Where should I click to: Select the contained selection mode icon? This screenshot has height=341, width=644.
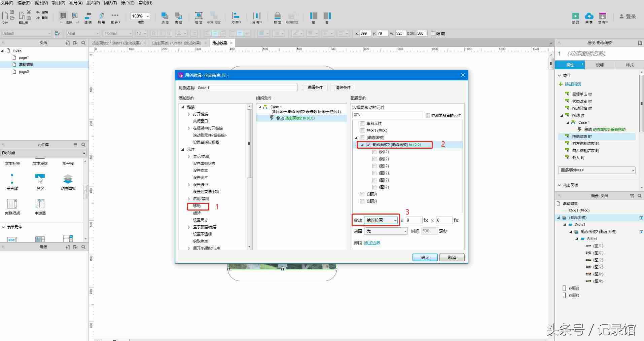tap(75, 15)
